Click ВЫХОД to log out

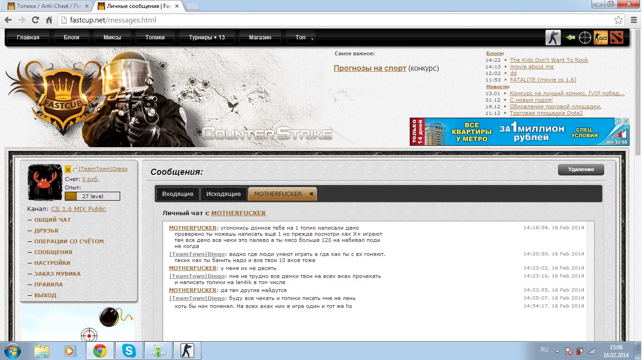[x=45, y=295]
